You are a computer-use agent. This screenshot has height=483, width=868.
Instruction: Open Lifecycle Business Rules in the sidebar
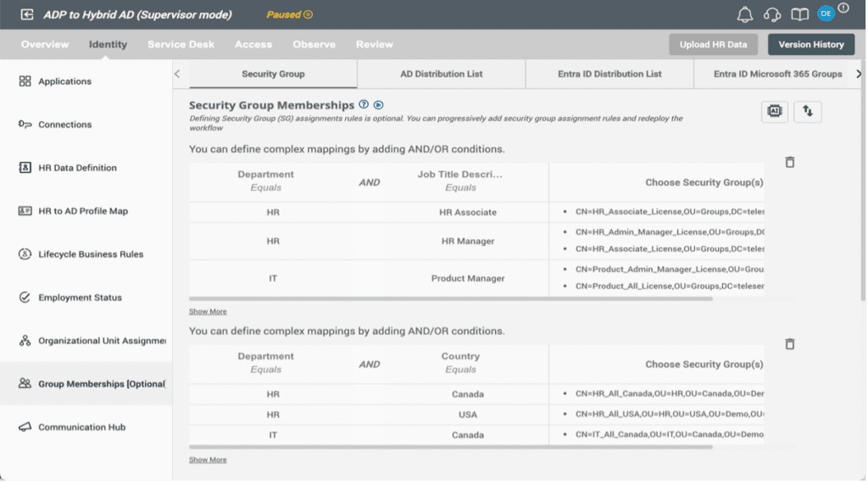tap(91, 254)
